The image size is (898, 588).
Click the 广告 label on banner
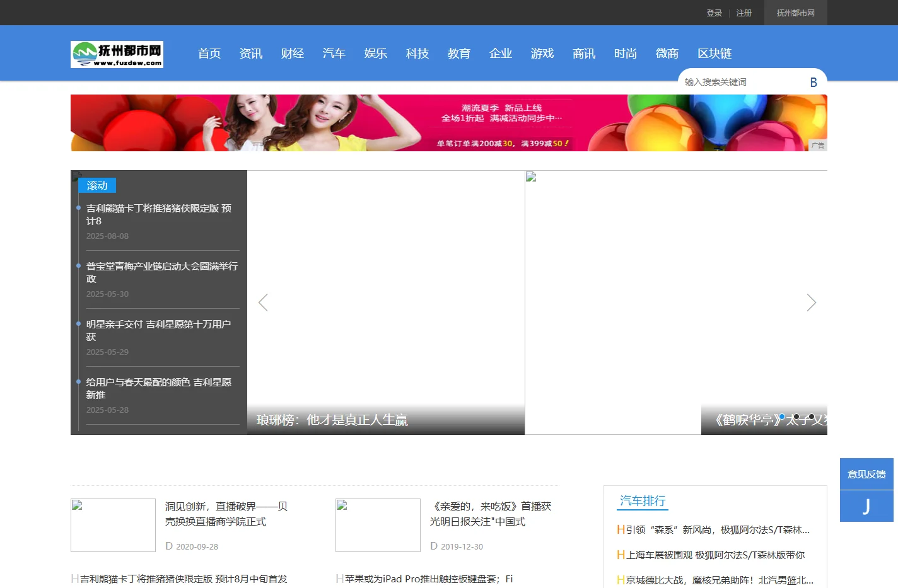click(x=818, y=146)
